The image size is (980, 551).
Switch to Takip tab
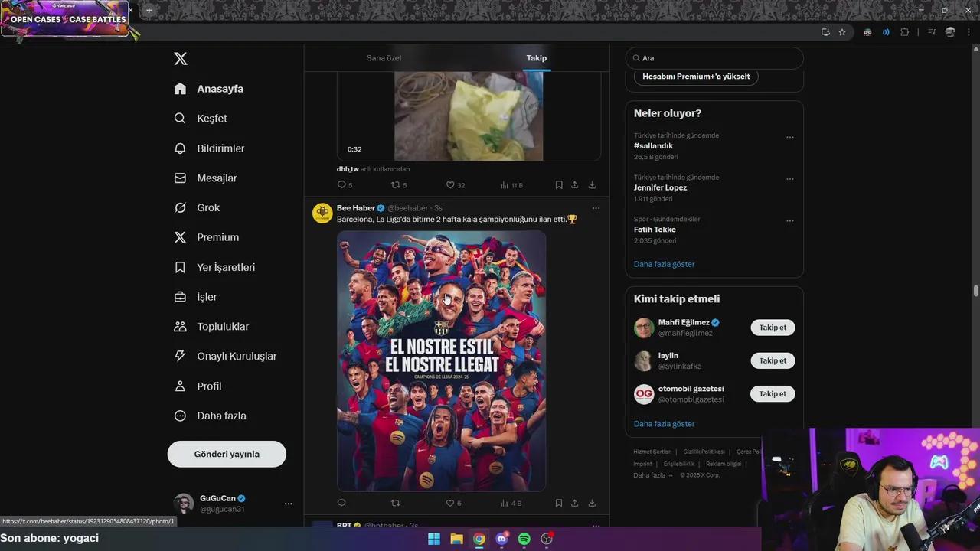pos(536,58)
